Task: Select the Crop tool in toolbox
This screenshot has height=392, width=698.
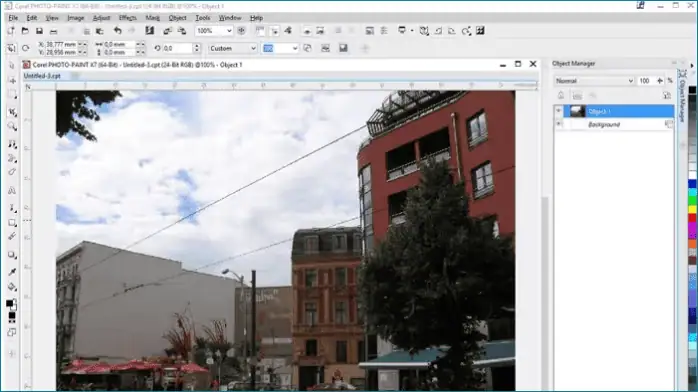Action: pos(12,113)
